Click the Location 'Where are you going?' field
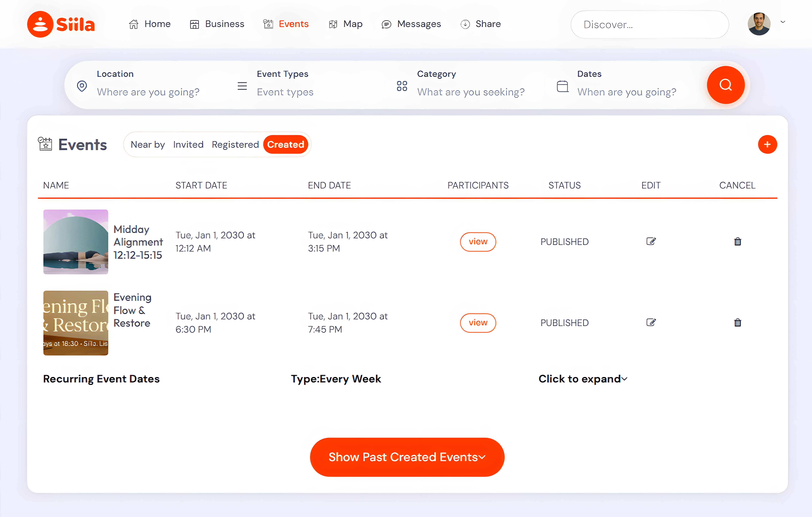The image size is (812, 517). [x=148, y=92]
